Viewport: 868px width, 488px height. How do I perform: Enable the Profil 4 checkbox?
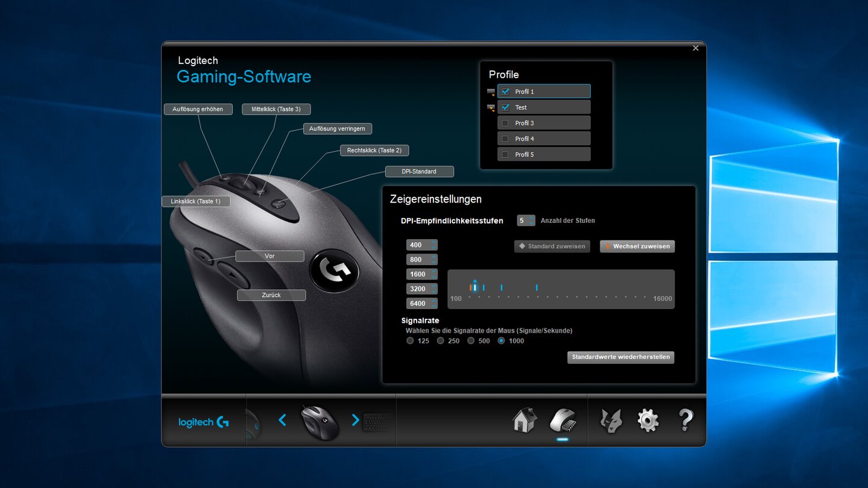(505, 139)
